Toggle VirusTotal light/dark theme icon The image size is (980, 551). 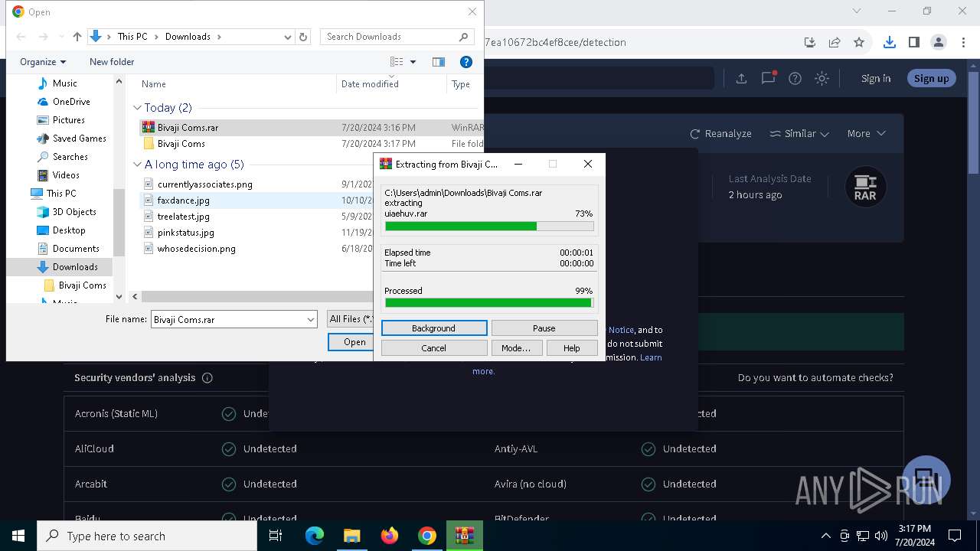822,78
